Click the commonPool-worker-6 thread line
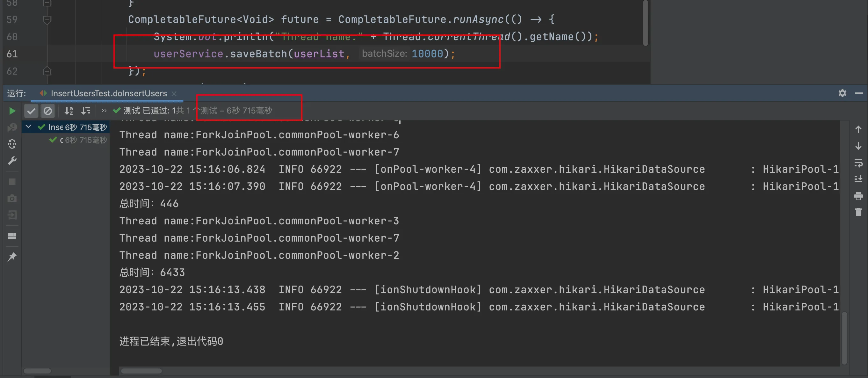 point(259,135)
